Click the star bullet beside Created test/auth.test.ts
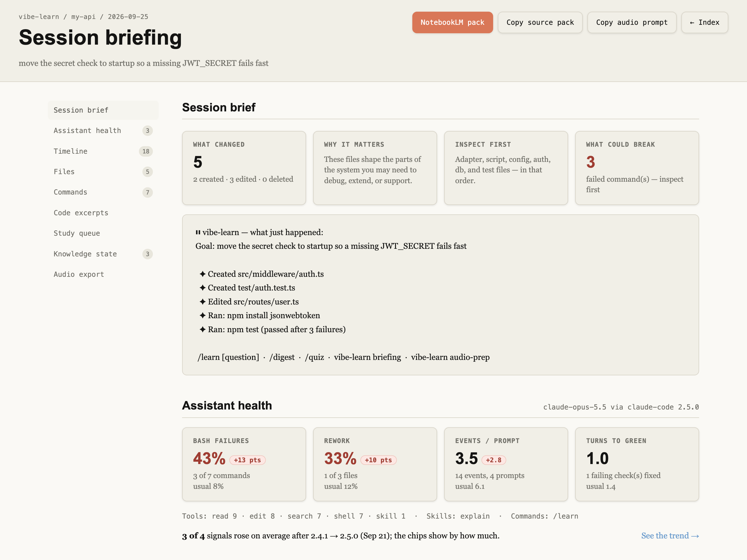 click(202, 288)
